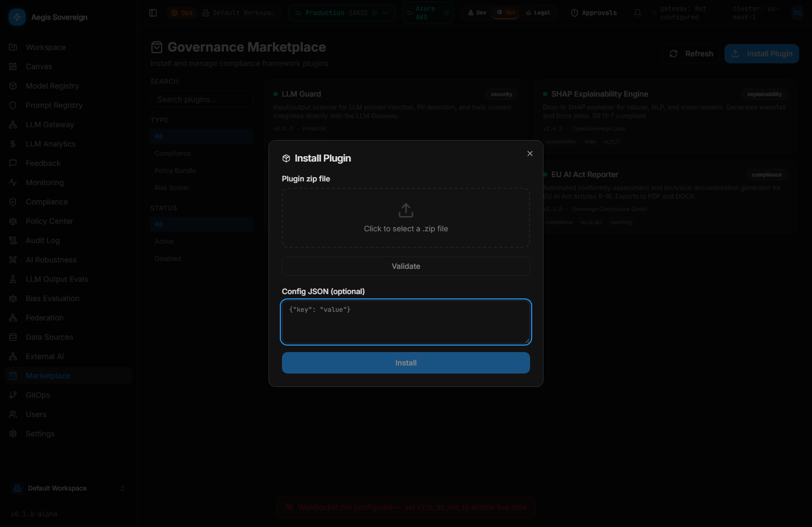Viewport: 812px width, 527px height.
Task: Open Canvas in the sidebar
Action: pos(68,67)
